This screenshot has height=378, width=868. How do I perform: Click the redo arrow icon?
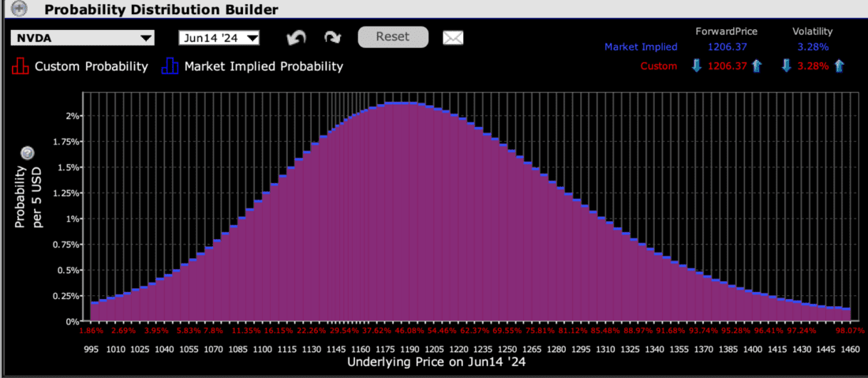(x=332, y=38)
